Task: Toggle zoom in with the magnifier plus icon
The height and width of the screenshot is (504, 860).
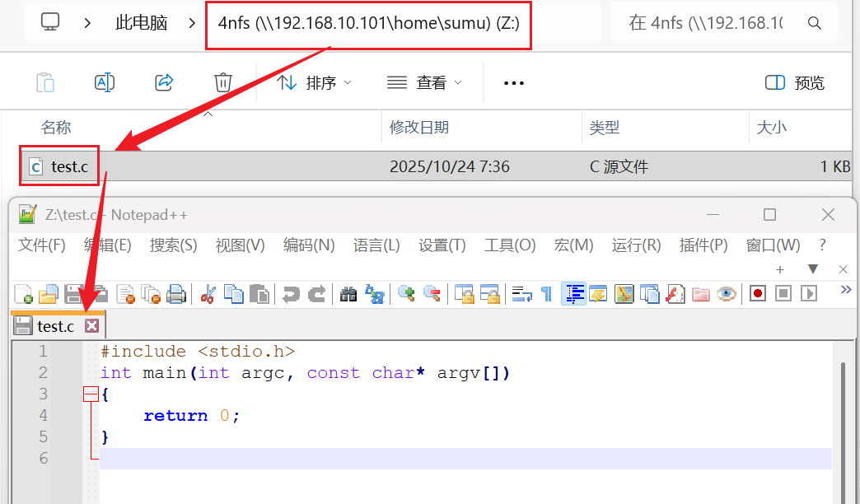Action: tap(405, 293)
